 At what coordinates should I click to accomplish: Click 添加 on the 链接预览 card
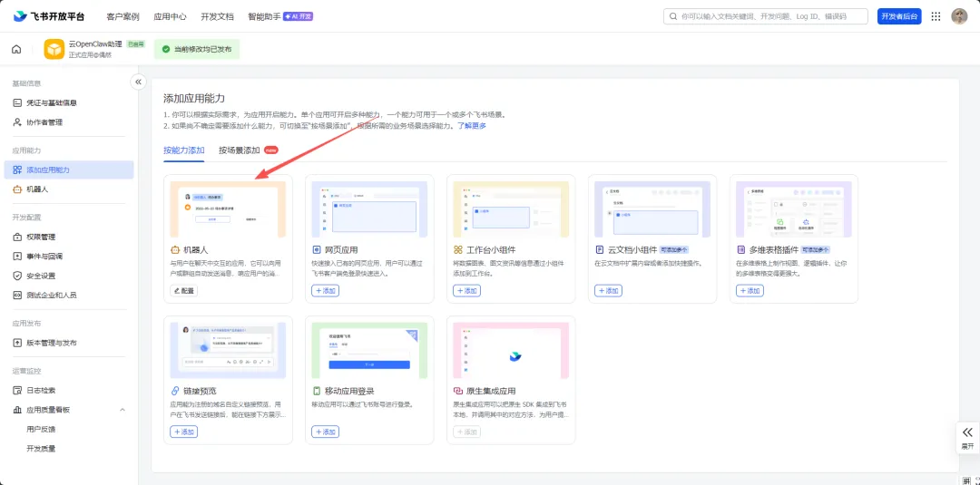pyautogui.click(x=183, y=432)
